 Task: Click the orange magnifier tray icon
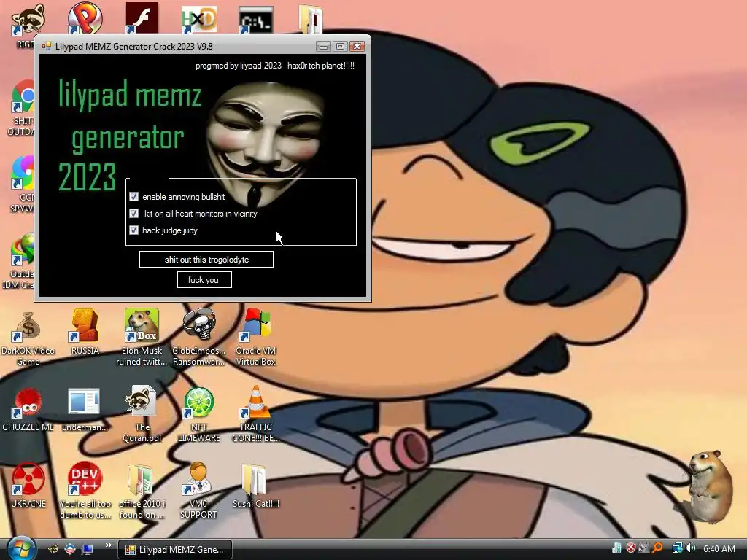point(657,548)
